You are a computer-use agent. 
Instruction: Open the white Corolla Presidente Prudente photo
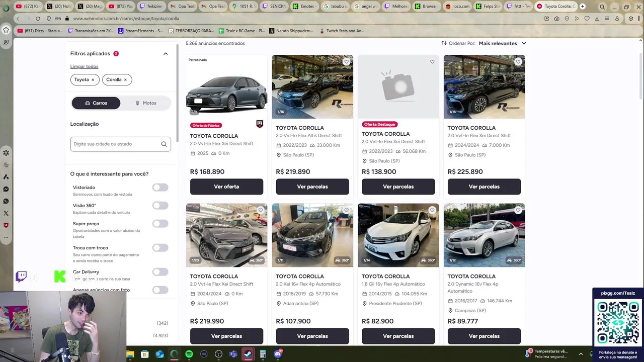398,235
